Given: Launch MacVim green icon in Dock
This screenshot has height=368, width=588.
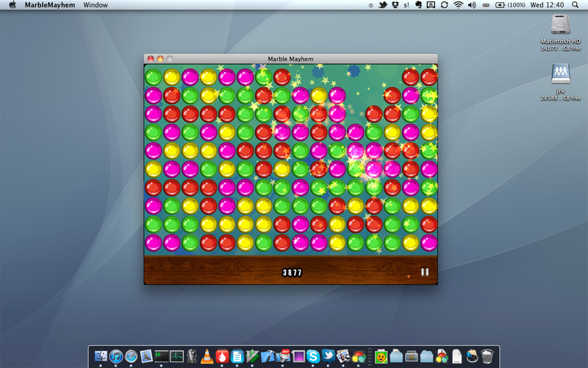Looking at the screenshot, I should click(x=252, y=356).
